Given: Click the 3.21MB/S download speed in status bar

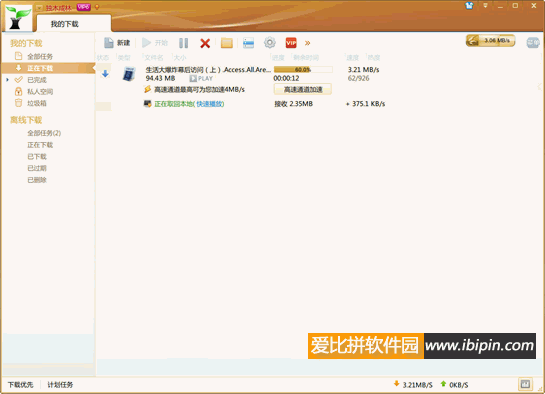Looking at the screenshot, I should click(417, 385).
